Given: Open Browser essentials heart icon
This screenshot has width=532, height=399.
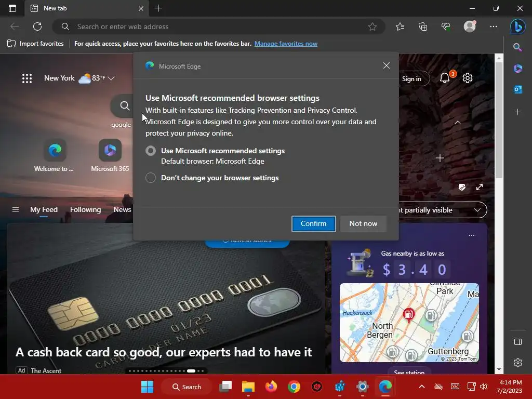Looking at the screenshot, I should (446, 26).
